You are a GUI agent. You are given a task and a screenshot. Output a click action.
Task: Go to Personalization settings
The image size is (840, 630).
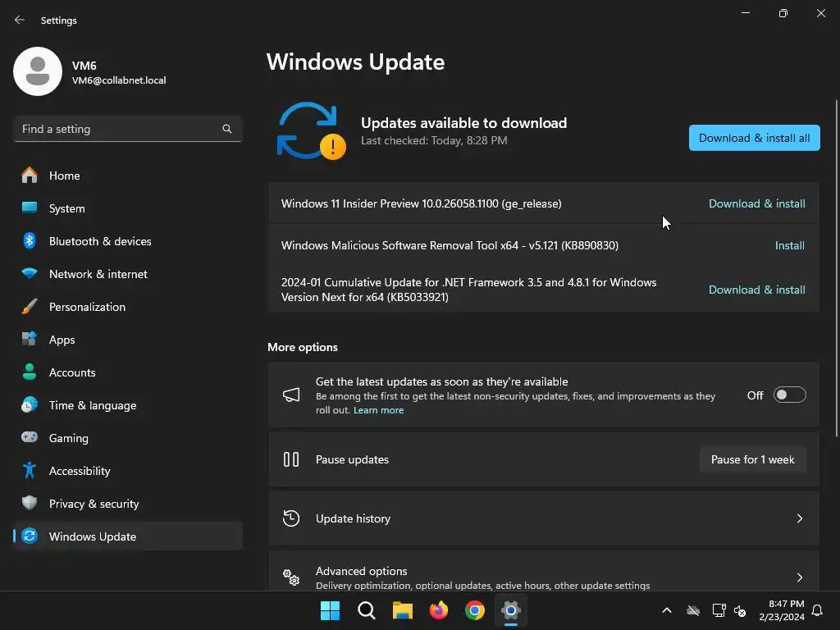[x=127, y=307]
